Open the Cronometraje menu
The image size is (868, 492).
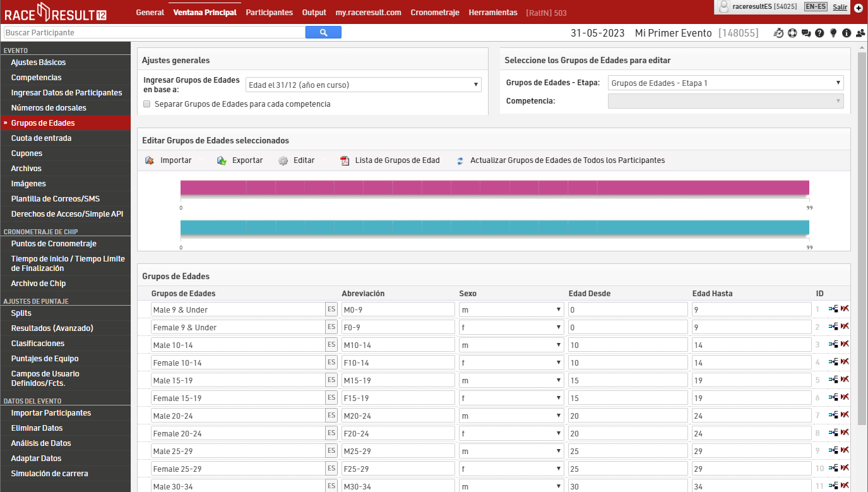[435, 12]
